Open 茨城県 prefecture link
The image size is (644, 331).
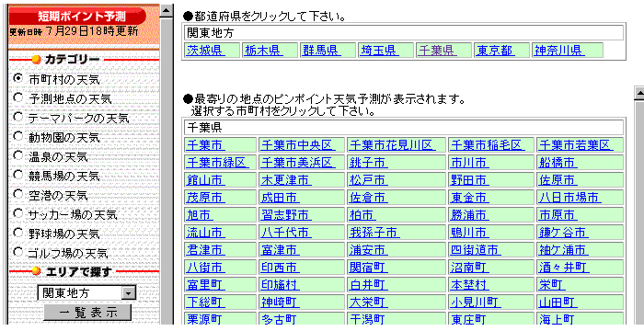coord(205,50)
